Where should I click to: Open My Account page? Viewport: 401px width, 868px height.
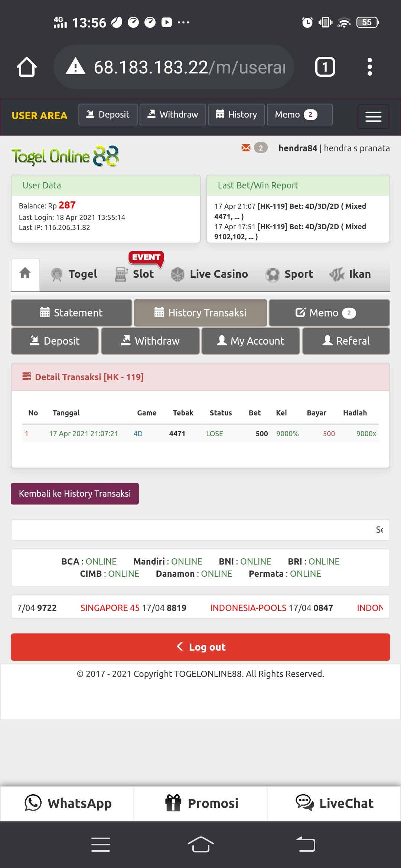coord(251,341)
